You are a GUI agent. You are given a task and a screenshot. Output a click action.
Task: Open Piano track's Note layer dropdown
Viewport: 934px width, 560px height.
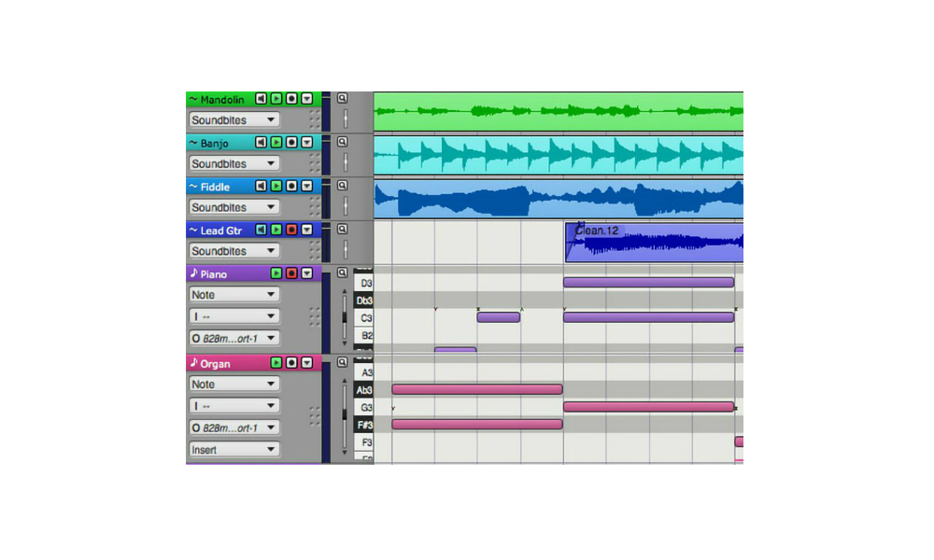pyautogui.click(x=233, y=295)
